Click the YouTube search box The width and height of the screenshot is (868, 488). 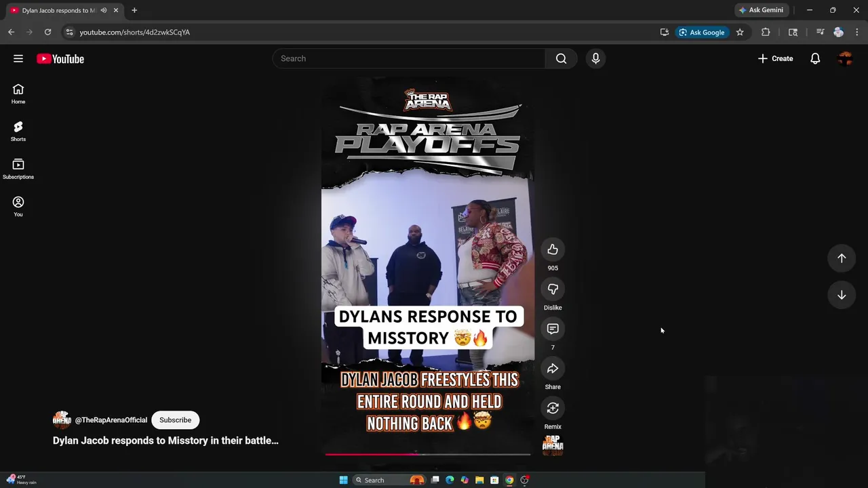pos(409,58)
